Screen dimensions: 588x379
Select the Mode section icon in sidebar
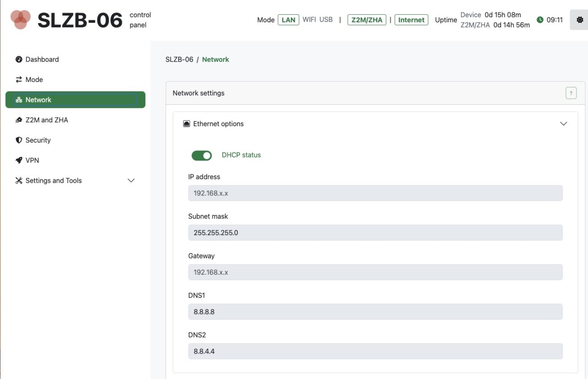[x=18, y=79]
